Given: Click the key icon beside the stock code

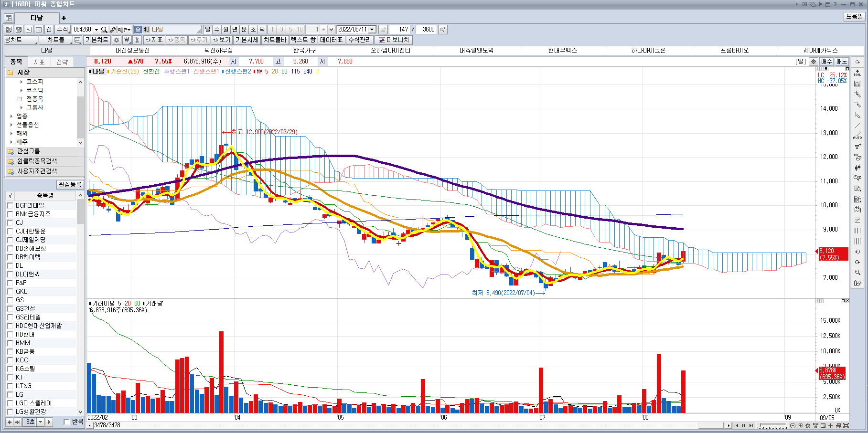Looking at the screenshot, I should [x=113, y=30].
